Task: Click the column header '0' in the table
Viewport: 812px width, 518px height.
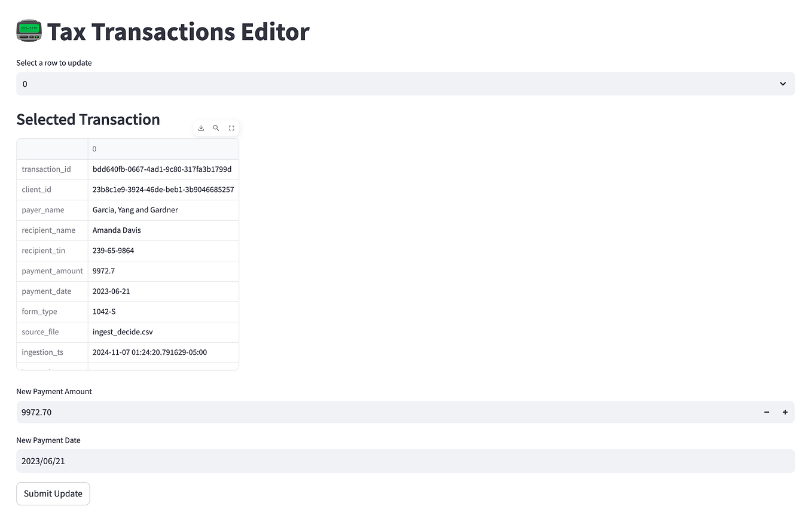Action: [x=94, y=148]
